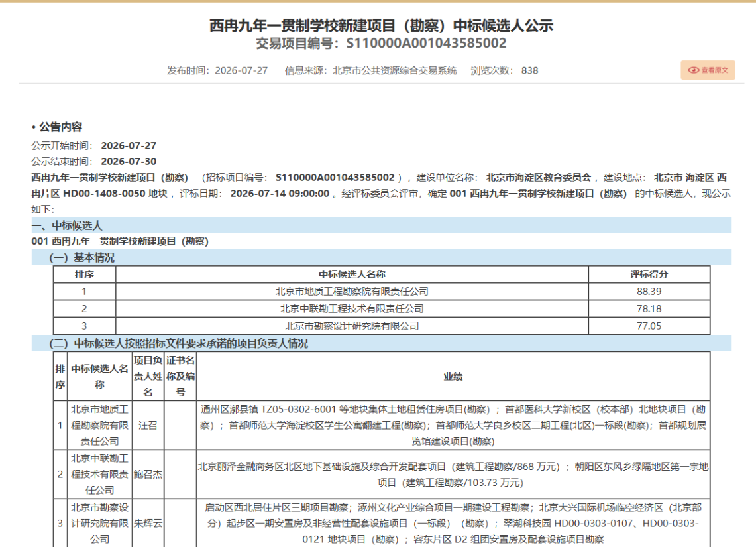756x547 pixels.
Task: Click project leader name 鲍召杰
Action: pos(148,475)
